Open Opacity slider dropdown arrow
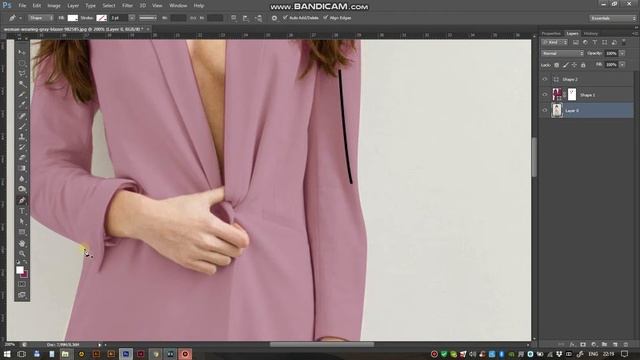The image size is (640, 360). click(622, 53)
